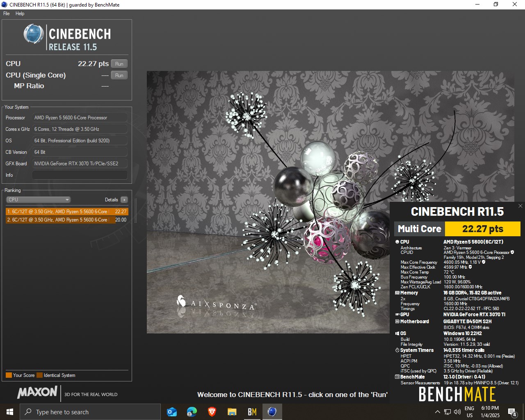Click the MAXON logo
The width and height of the screenshot is (525, 420).
click(x=37, y=392)
